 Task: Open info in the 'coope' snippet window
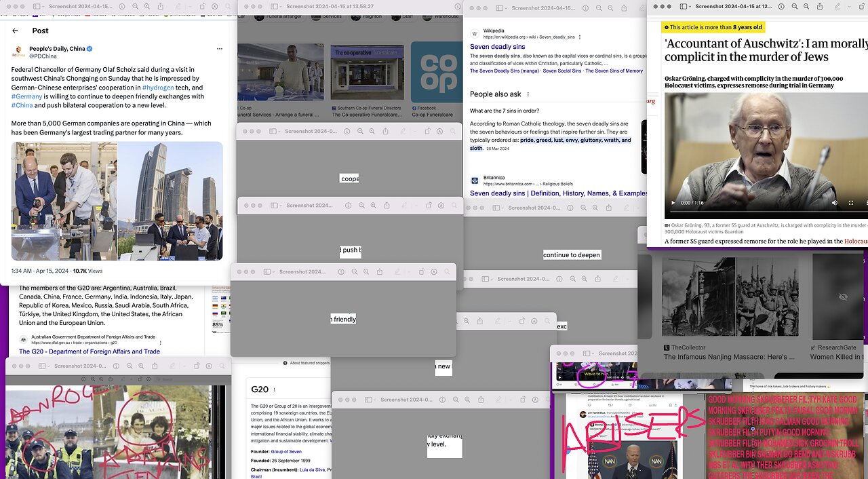coord(347,131)
